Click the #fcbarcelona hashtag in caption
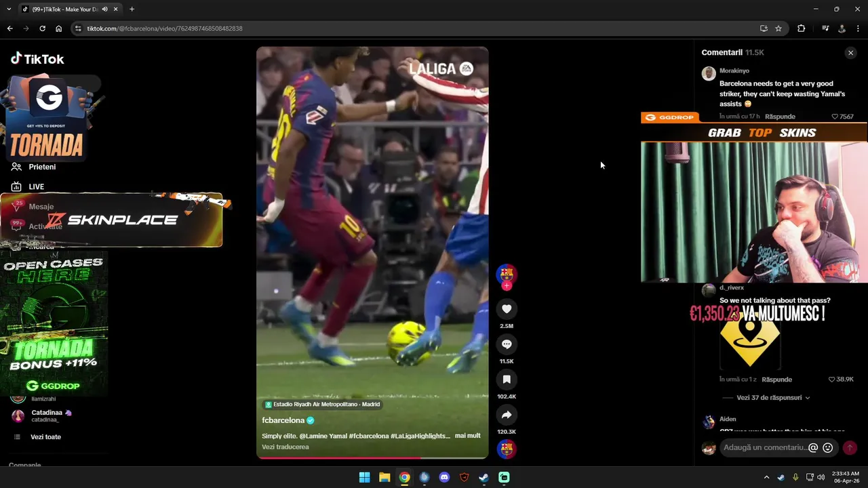This screenshot has width=868, height=488. (x=368, y=436)
